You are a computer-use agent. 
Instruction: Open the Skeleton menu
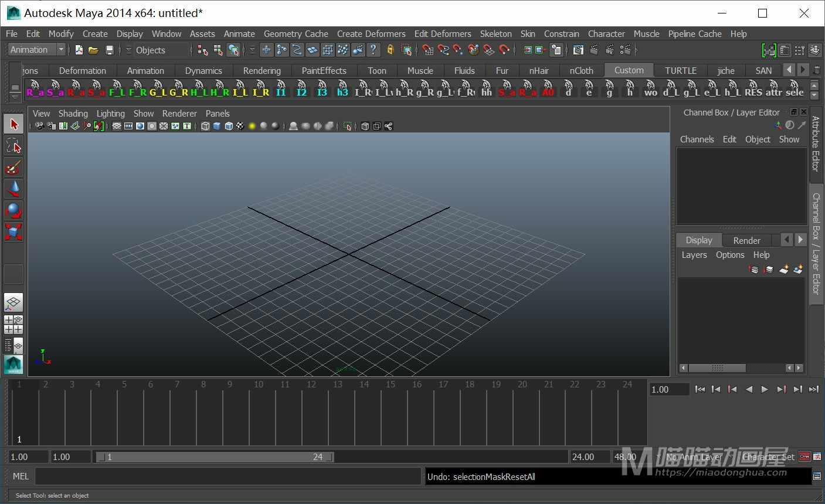click(495, 34)
